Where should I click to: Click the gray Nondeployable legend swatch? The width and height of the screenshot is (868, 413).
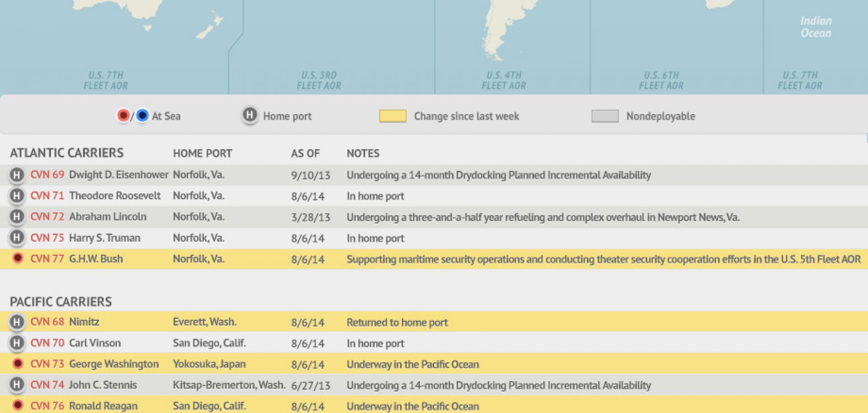pyautogui.click(x=605, y=116)
